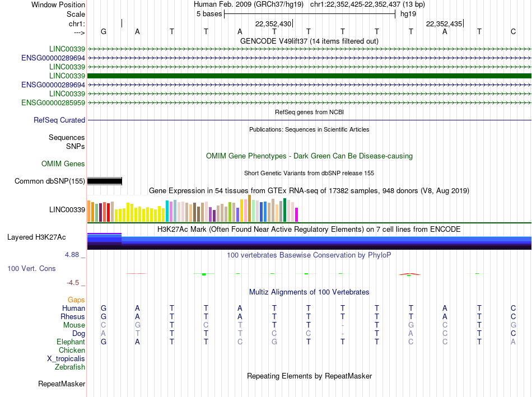This screenshot has height=397, width=532.
Task: Select the black dbSNP variant item
Action: coord(105,181)
